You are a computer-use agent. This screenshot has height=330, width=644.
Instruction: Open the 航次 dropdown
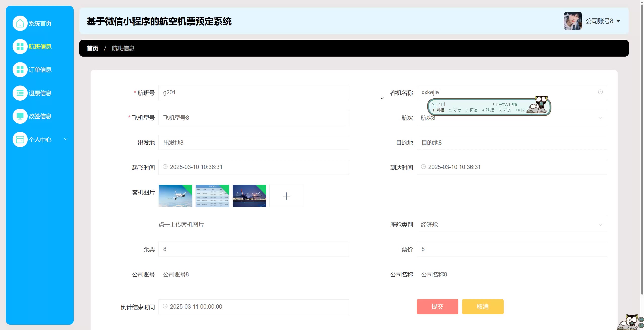point(600,118)
